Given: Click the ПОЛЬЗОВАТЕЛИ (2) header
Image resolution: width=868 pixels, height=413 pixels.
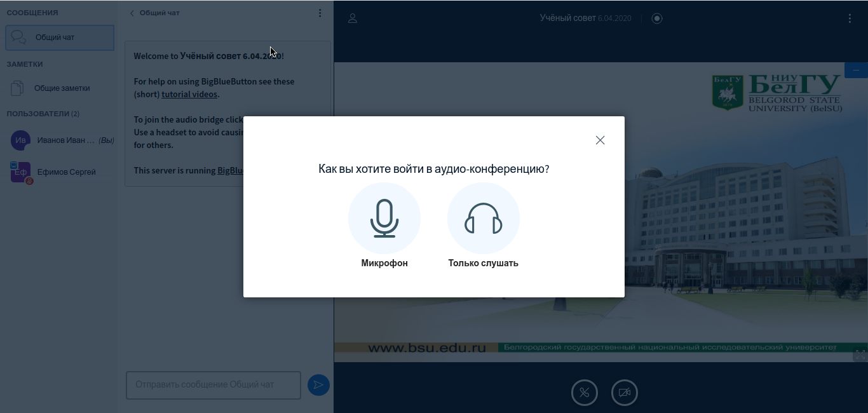Looking at the screenshot, I should coord(43,114).
